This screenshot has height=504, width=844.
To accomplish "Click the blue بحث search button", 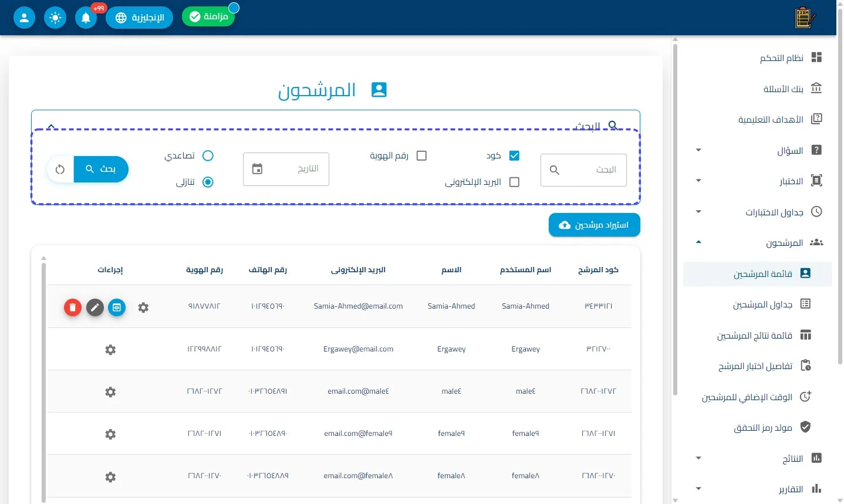I will [x=101, y=170].
